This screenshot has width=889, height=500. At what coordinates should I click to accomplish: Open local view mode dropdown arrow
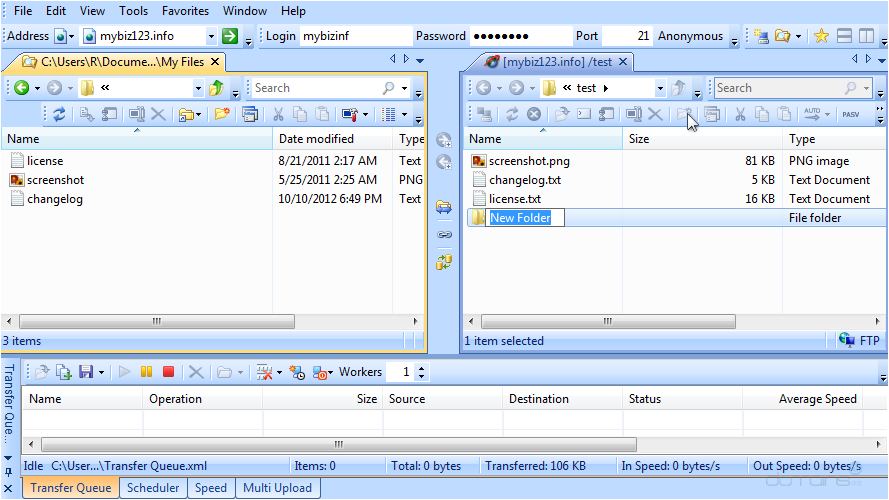pos(404,115)
